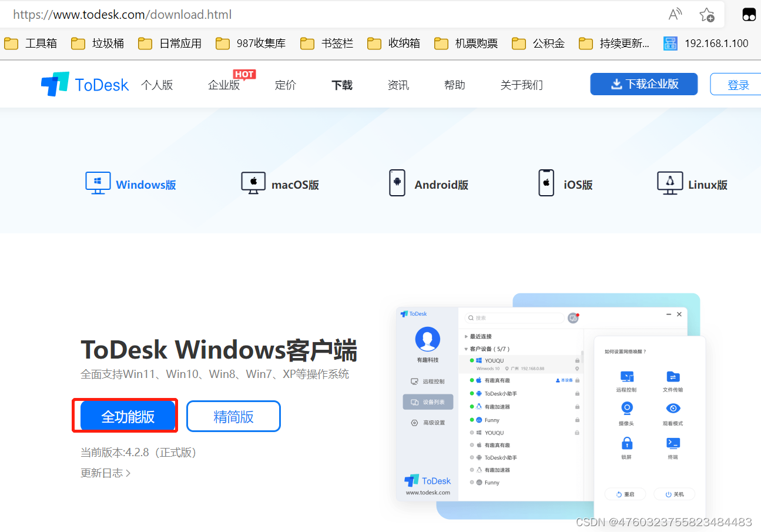This screenshot has height=532, width=761.
Task: Open the black browser extension icon
Action: (749, 15)
